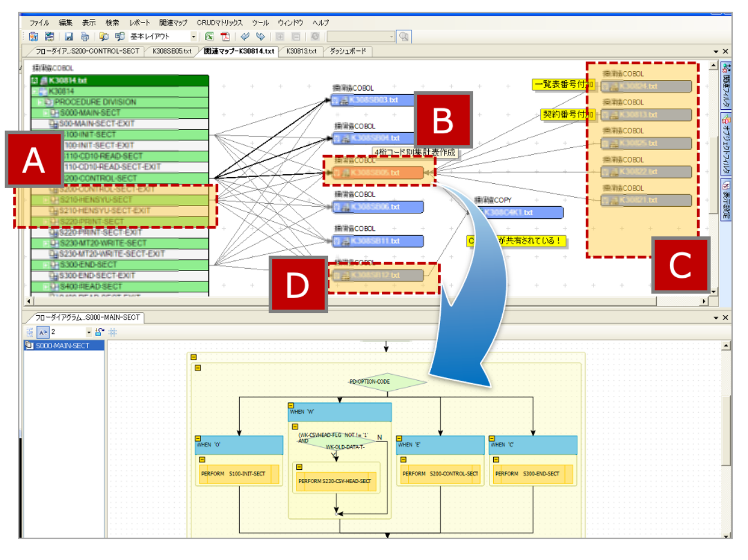Expand the S000-MAIN-SECT tree node

pos(46,113)
